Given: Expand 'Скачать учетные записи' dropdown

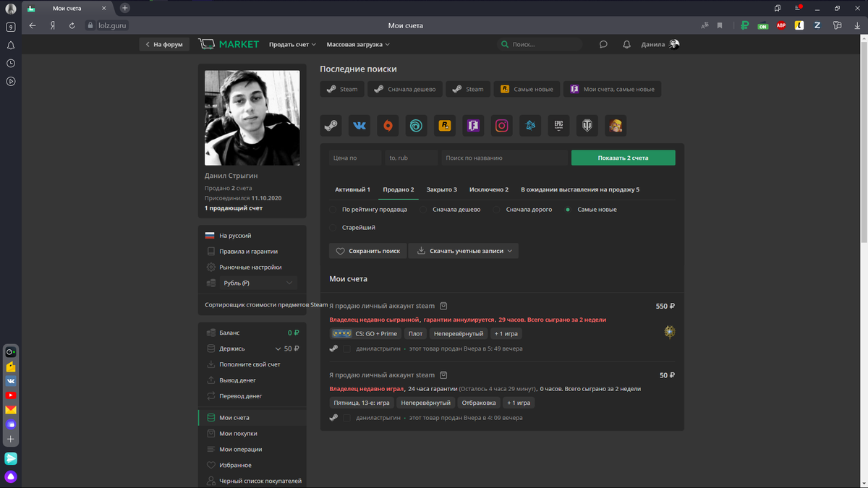Looking at the screenshot, I should (463, 251).
